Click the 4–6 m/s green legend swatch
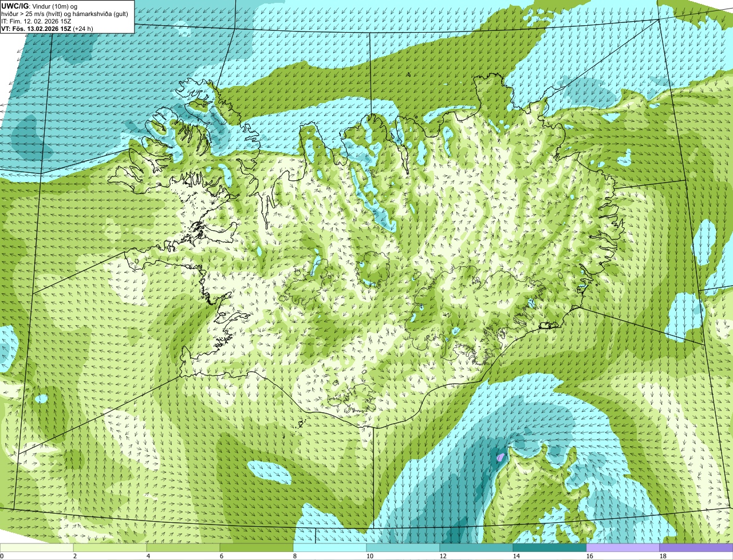 183,547
